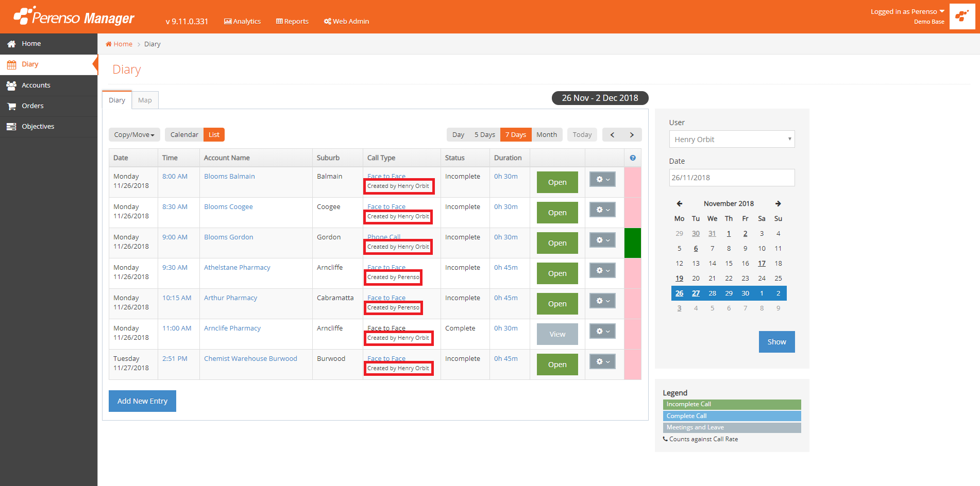Click the Phone Call type link for Blooms Gordon
Image resolution: width=980 pixels, height=486 pixels.
(x=384, y=237)
